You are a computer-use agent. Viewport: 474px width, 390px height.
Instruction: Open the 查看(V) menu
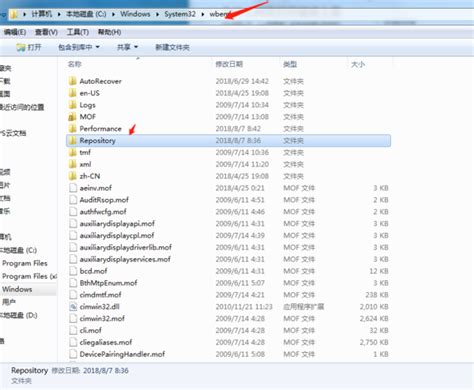tap(46, 32)
